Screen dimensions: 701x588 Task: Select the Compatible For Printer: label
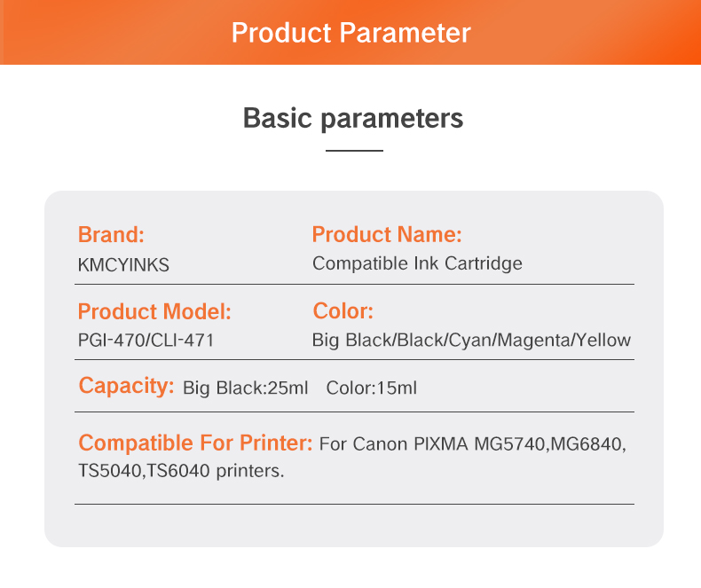coord(195,443)
